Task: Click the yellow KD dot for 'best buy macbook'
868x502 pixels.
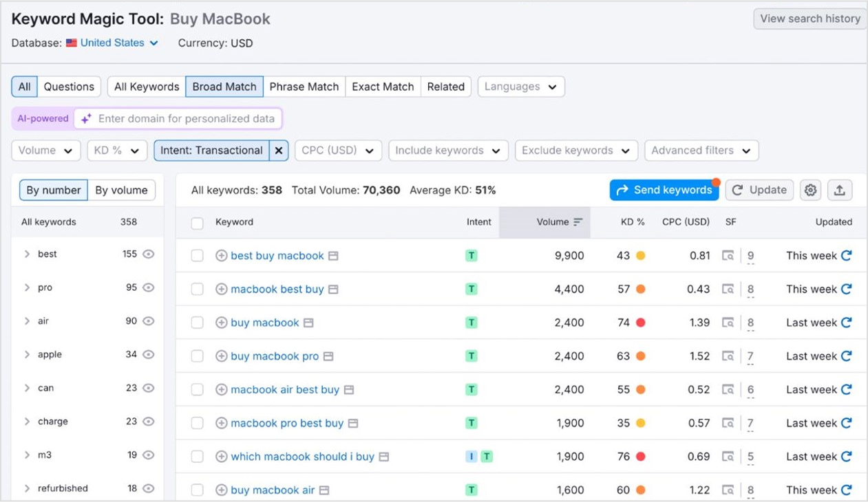Action: tap(640, 256)
